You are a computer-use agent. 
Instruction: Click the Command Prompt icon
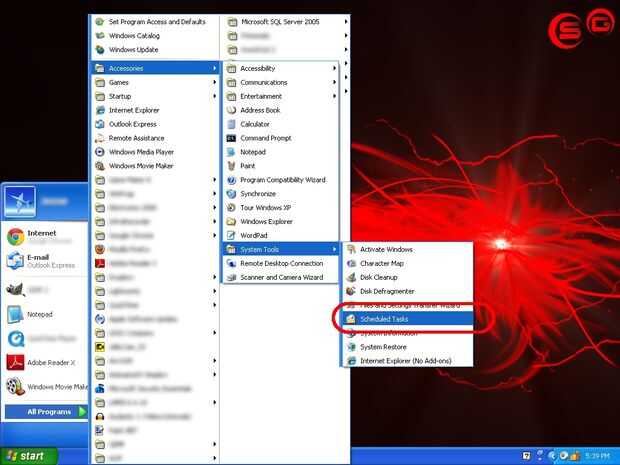[231, 138]
